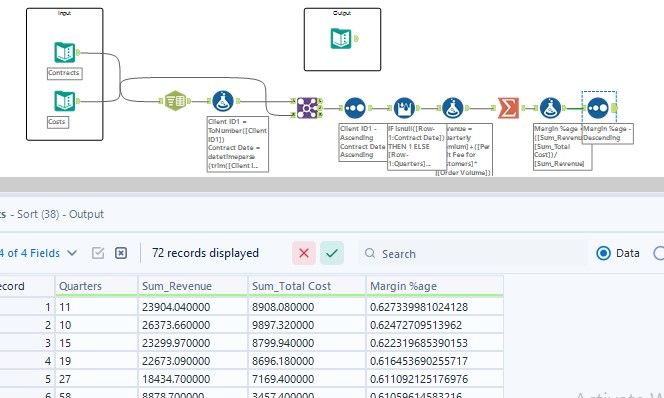The width and height of the screenshot is (664, 398).
Task: Click the Contracts annotation label
Action: coord(64,73)
